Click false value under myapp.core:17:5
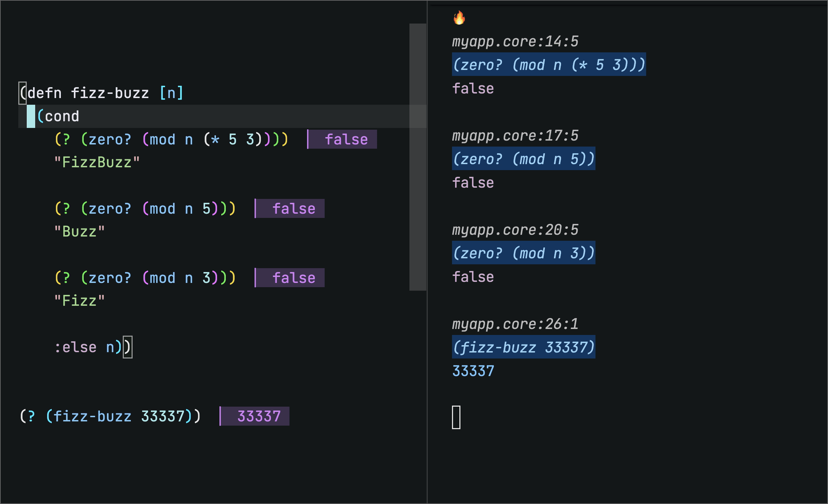 click(x=473, y=183)
